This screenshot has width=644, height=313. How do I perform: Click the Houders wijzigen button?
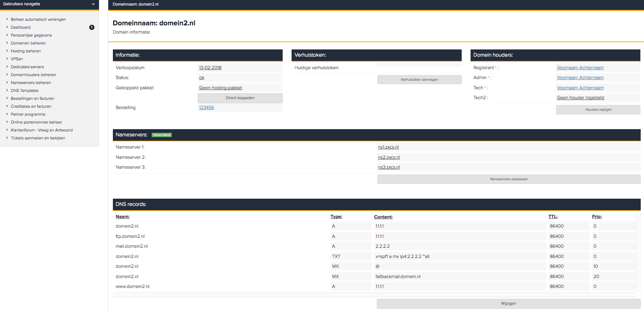coord(598,110)
